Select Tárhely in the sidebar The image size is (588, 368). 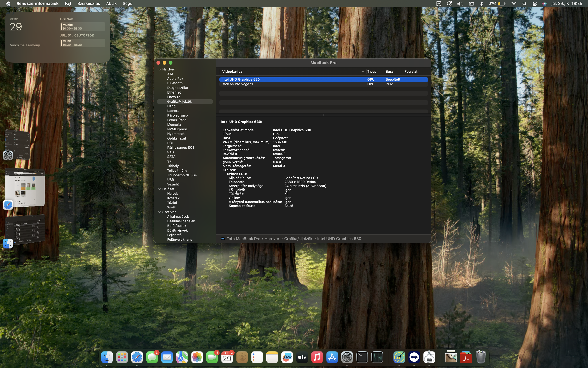[173, 166]
